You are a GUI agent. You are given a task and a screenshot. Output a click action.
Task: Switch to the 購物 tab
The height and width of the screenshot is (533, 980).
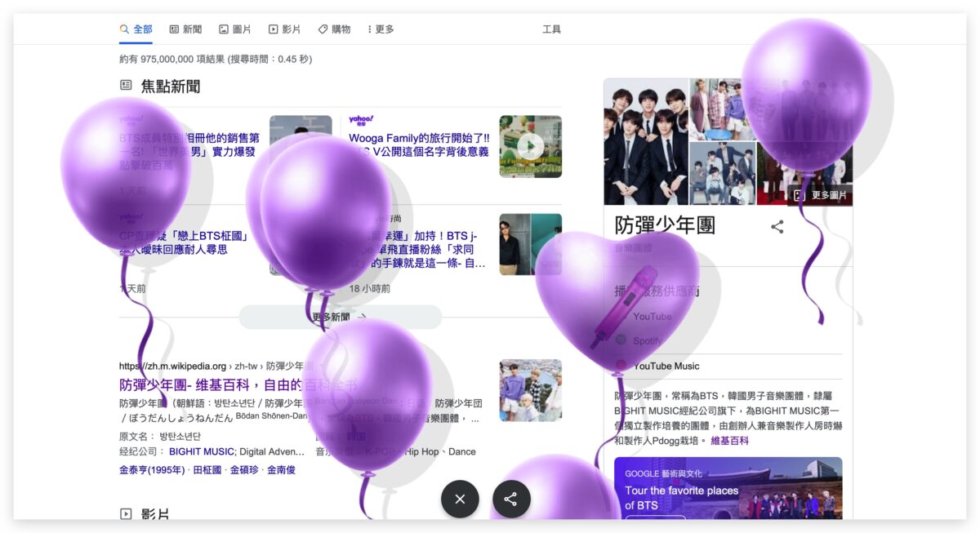[334, 29]
